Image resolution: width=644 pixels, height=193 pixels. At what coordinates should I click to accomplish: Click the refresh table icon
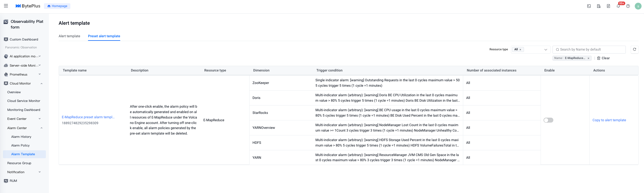(x=634, y=49)
